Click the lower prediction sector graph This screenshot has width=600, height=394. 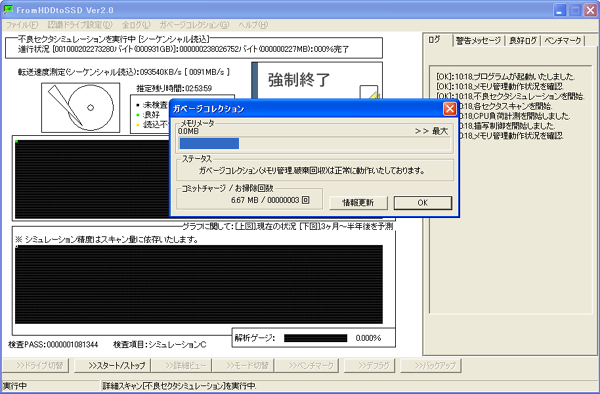[199, 285]
